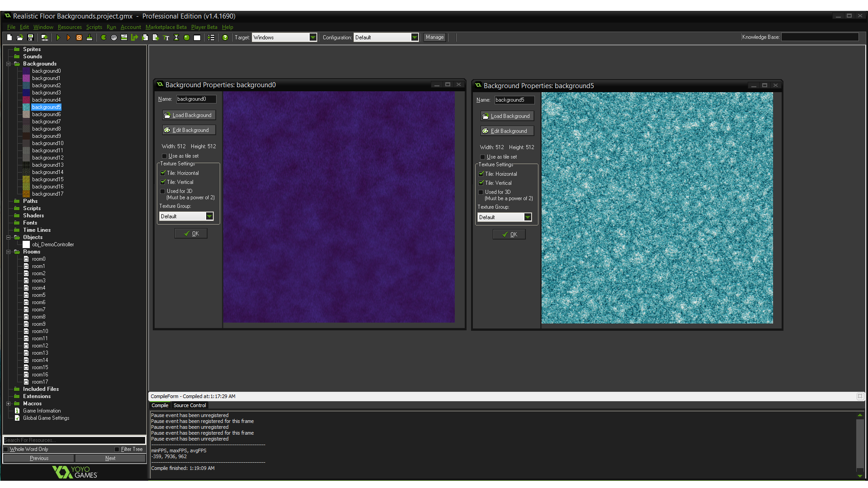Screen dimensions: 868x488
Task: Uncheck Tile: Horizontal for background5
Action: coord(481,174)
